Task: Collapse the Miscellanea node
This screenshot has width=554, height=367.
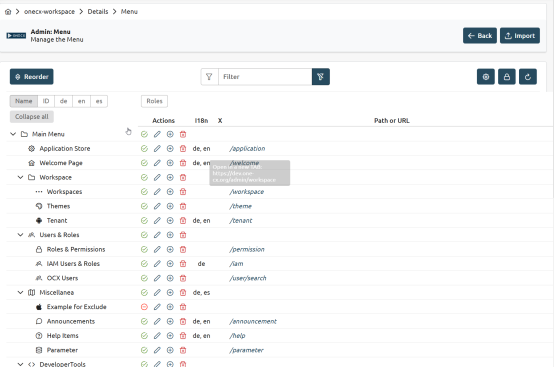Action: [20, 292]
